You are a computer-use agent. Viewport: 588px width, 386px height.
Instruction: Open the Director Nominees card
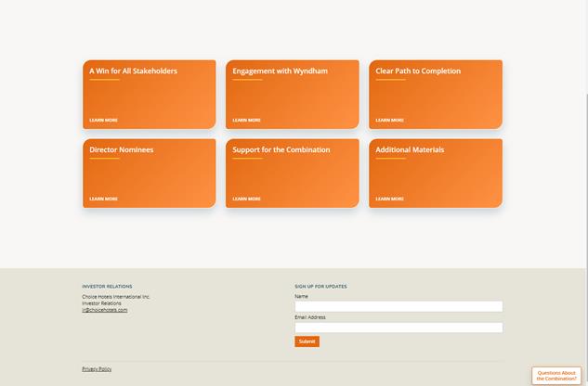pos(149,173)
